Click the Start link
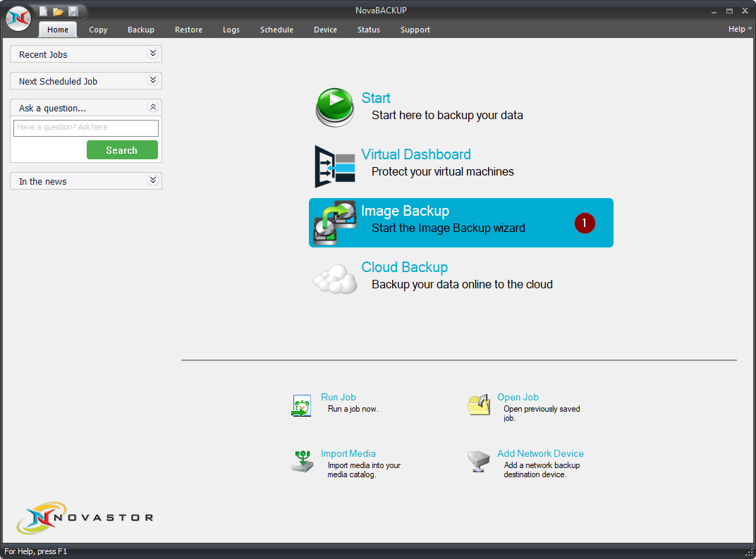This screenshot has height=559, width=756. tap(376, 98)
